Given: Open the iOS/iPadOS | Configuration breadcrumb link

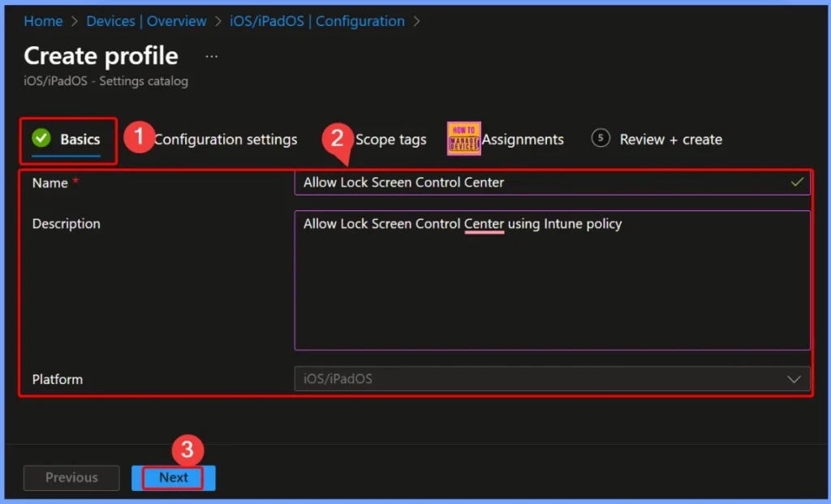Looking at the screenshot, I should (x=317, y=21).
